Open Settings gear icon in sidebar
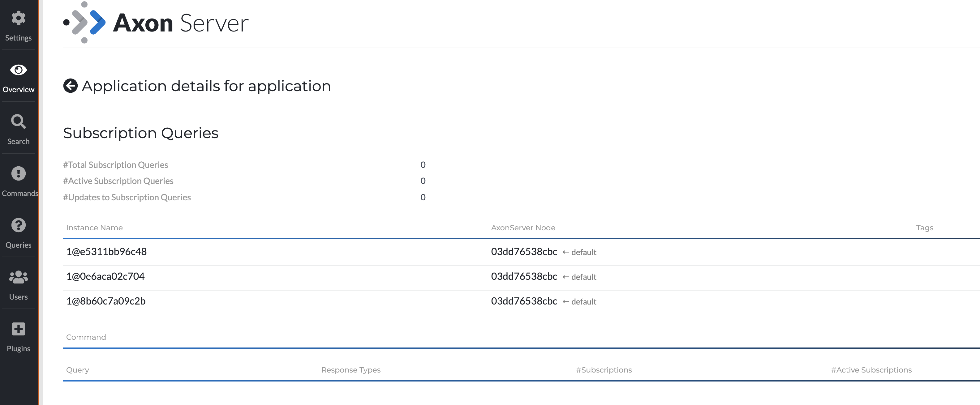The image size is (980, 405). [x=18, y=18]
